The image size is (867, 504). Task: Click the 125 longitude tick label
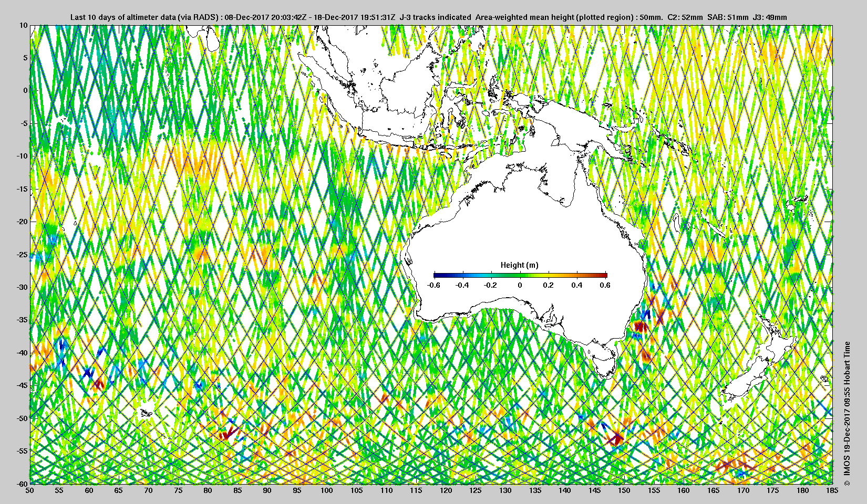[476, 491]
